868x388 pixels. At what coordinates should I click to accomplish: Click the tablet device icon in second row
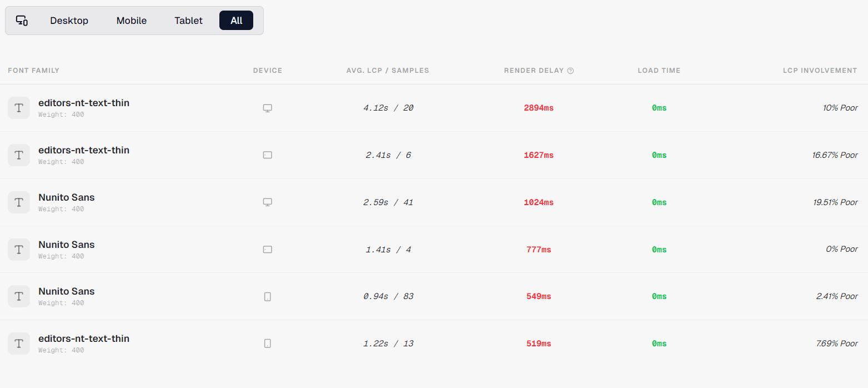(267, 155)
